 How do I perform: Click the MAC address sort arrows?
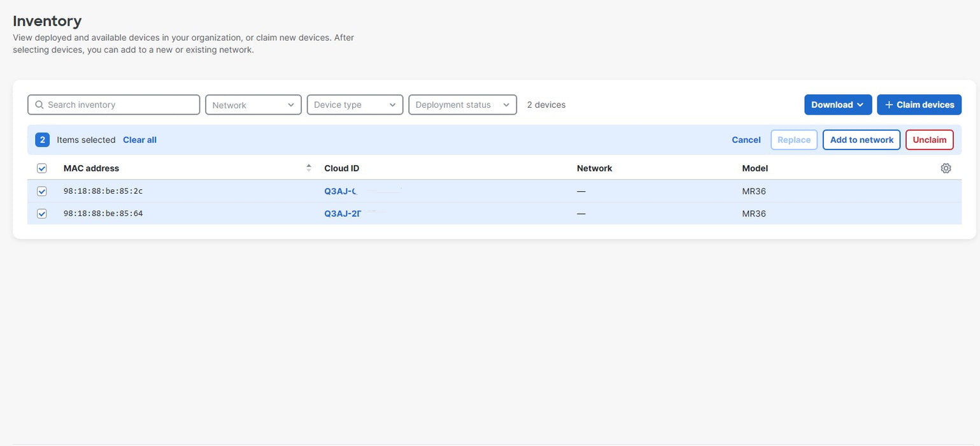[309, 168]
